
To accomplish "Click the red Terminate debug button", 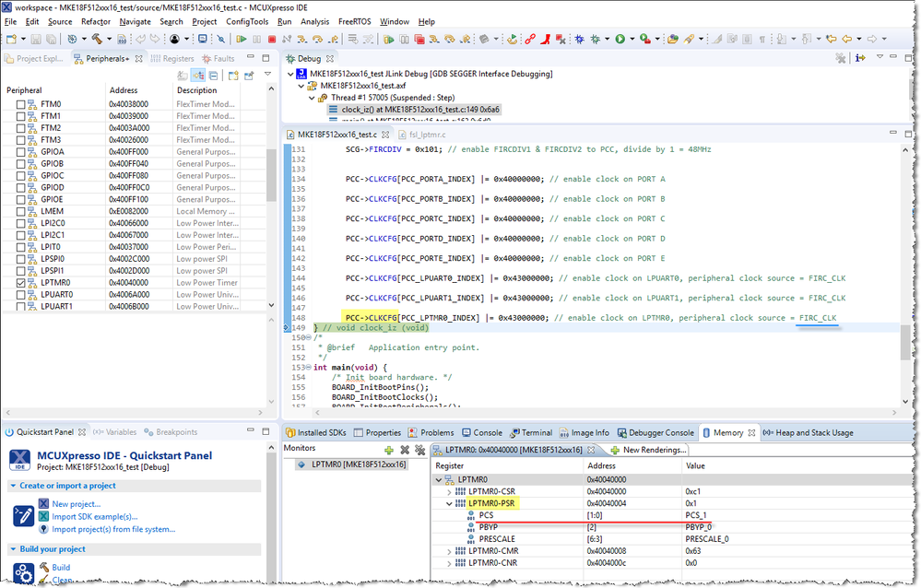I will [x=271, y=39].
